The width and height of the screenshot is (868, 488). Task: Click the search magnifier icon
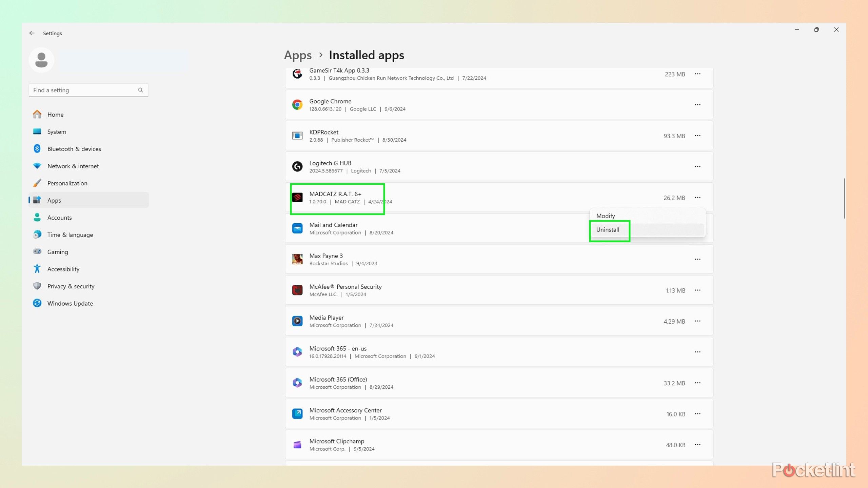coord(140,90)
